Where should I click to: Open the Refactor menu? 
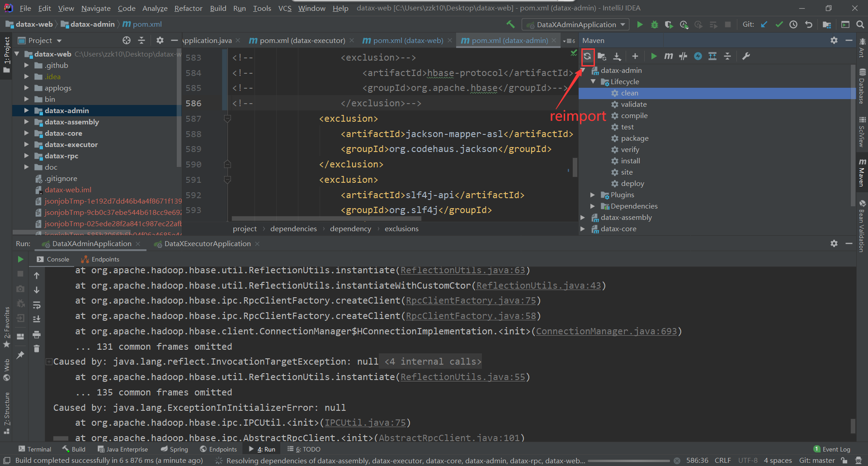188,8
